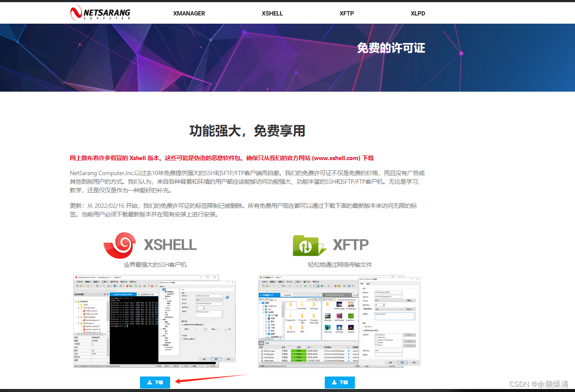Open the XSHELL menu

click(x=272, y=13)
